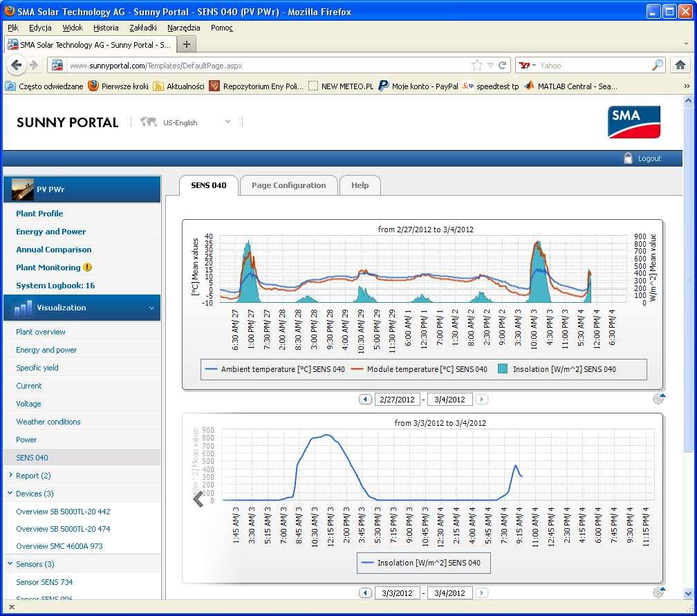Open settings gear for the first chart
Screen dimensions: 697x616
[x=659, y=399]
